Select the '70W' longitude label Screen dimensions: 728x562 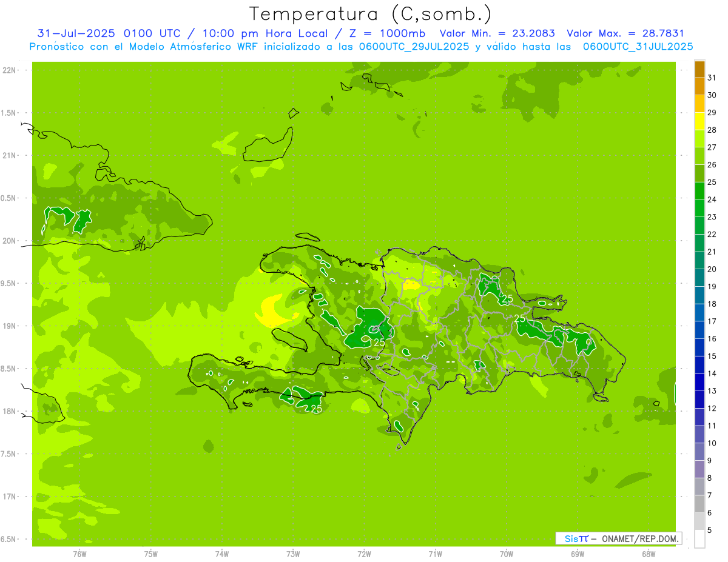coord(507,554)
